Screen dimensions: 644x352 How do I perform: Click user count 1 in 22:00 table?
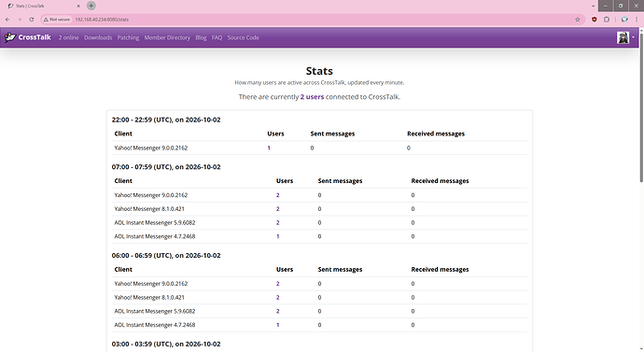269,148
